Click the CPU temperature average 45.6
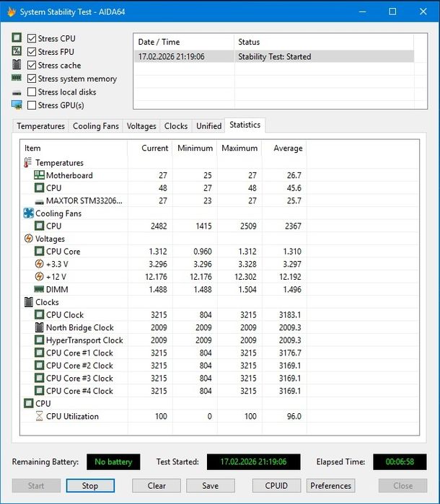The image size is (440, 504). pyautogui.click(x=294, y=188)
